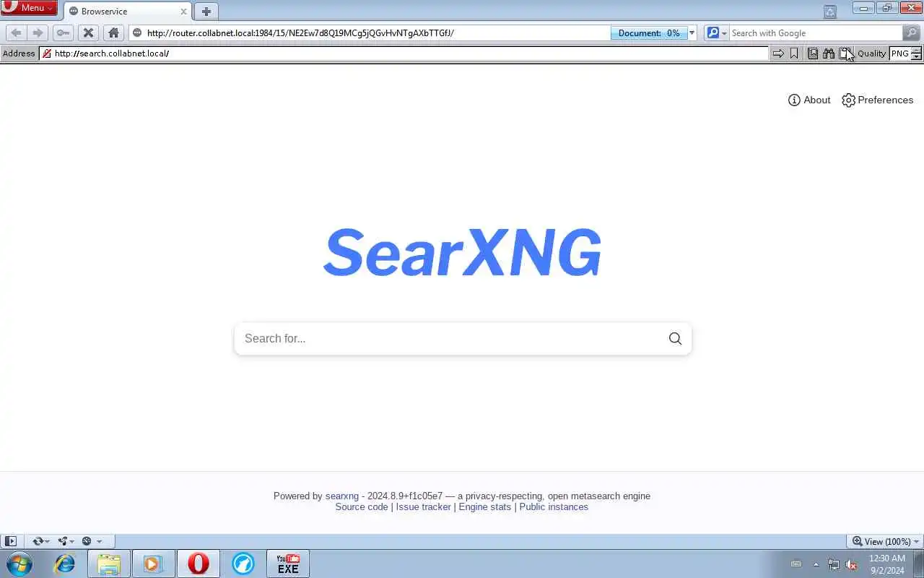
Task: Open SearXNG Preferences
Action: pos(878,100)
